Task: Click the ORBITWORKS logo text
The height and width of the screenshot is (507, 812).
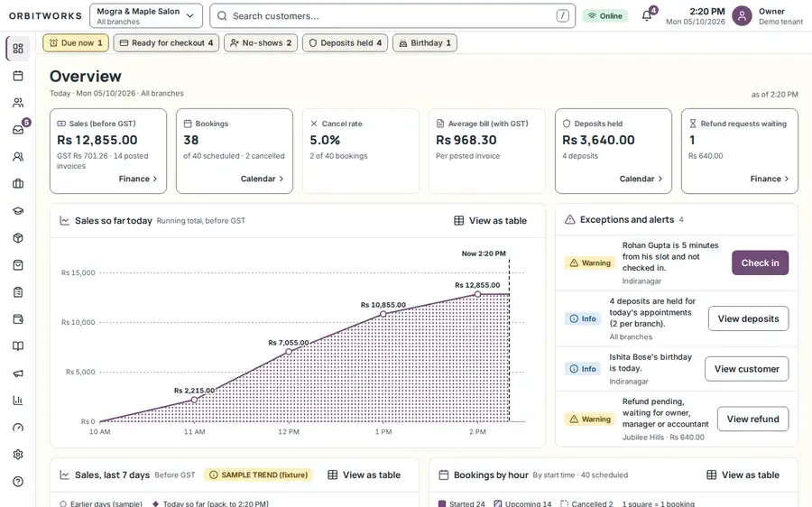Action: point(46,16)
